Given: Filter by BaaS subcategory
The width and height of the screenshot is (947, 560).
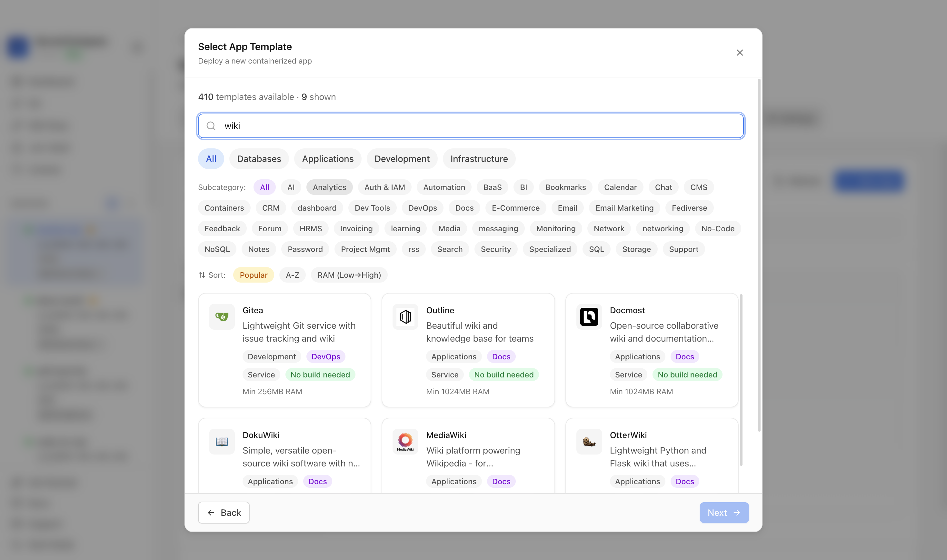Looking at the screenshot, I should pos(492,187).
